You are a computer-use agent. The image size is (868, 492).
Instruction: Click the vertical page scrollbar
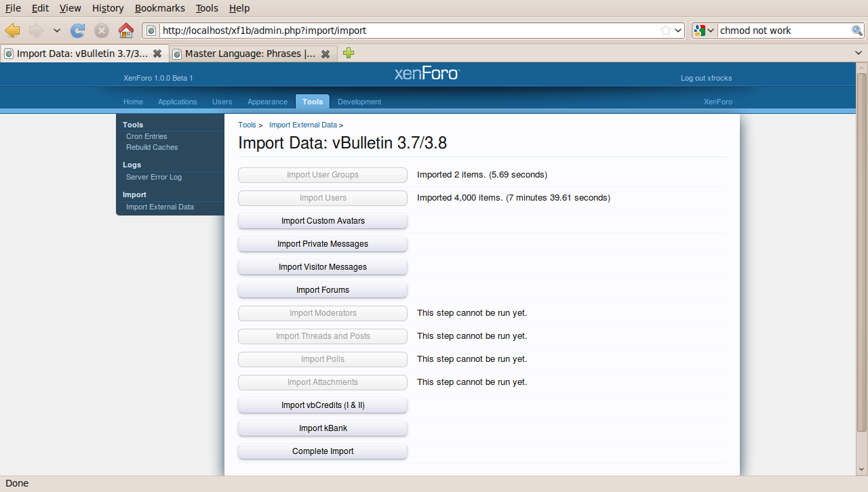(x=862, y=251)
